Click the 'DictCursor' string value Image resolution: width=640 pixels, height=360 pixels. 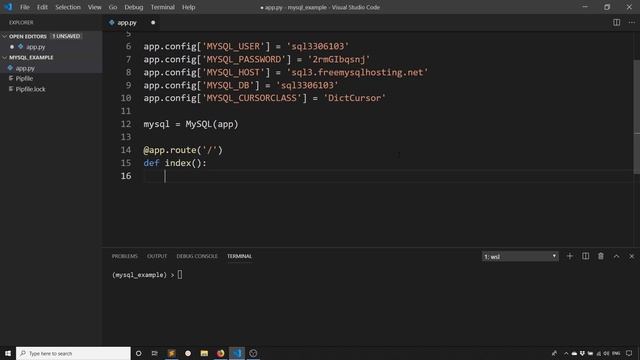point(354,98)
